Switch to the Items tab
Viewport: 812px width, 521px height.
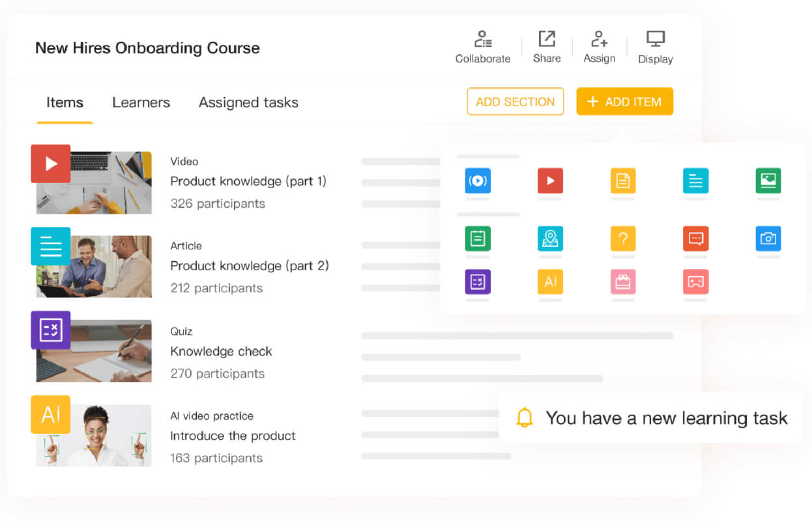click(65, 102)
